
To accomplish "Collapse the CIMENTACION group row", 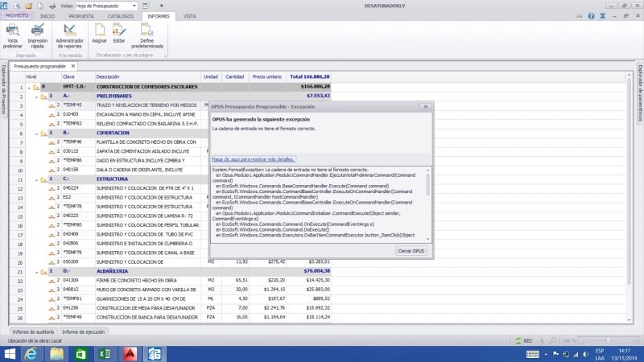I will coord(36,133).
